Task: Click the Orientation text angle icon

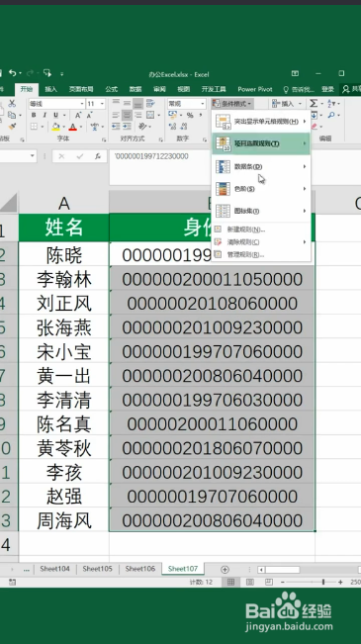Action: click(x=142, y=126)
